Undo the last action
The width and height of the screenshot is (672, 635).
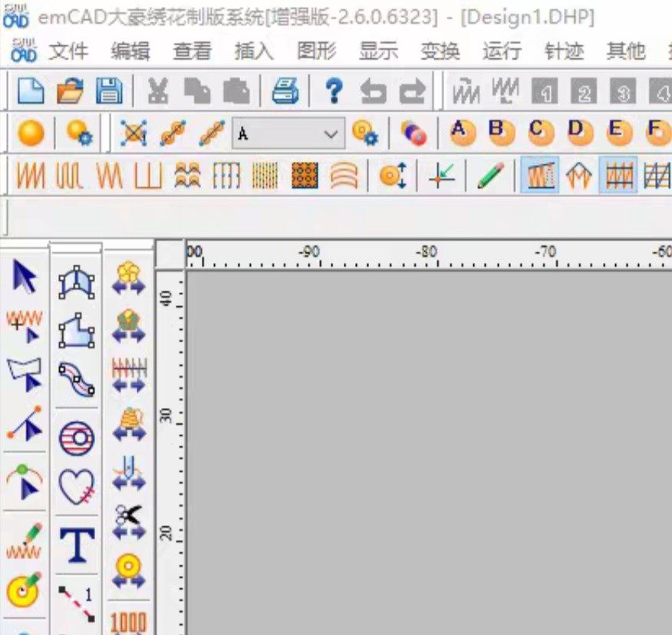[x=374, y=91]
